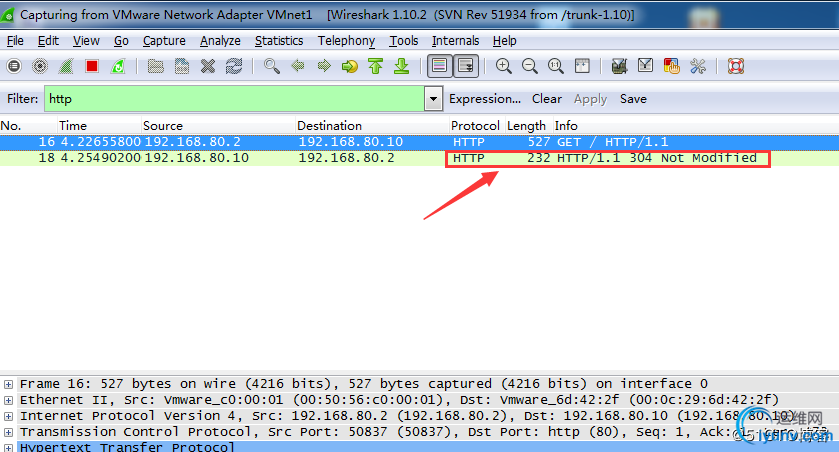
Task: Open the Analyze menu
Action: click(220, 41)
